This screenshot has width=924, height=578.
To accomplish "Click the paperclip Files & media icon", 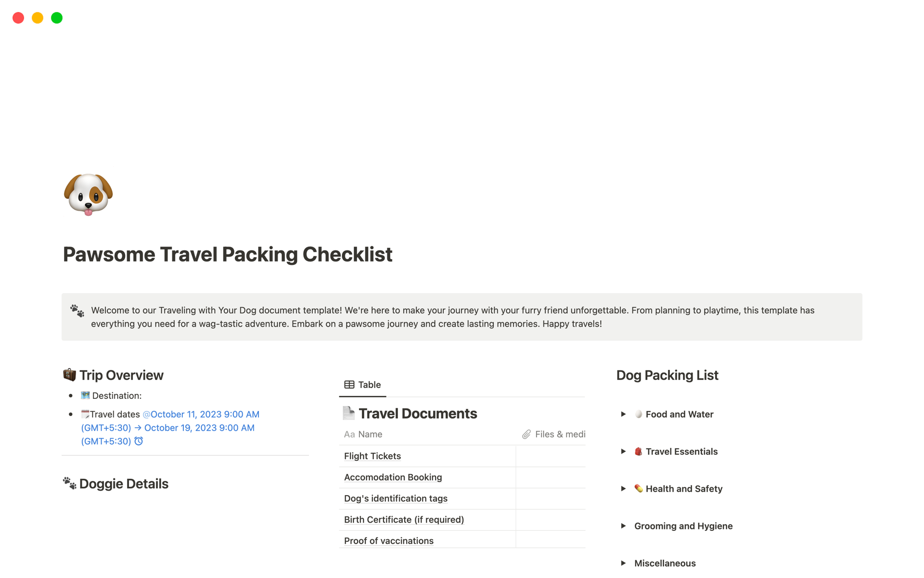I will (x=526, y=434).
